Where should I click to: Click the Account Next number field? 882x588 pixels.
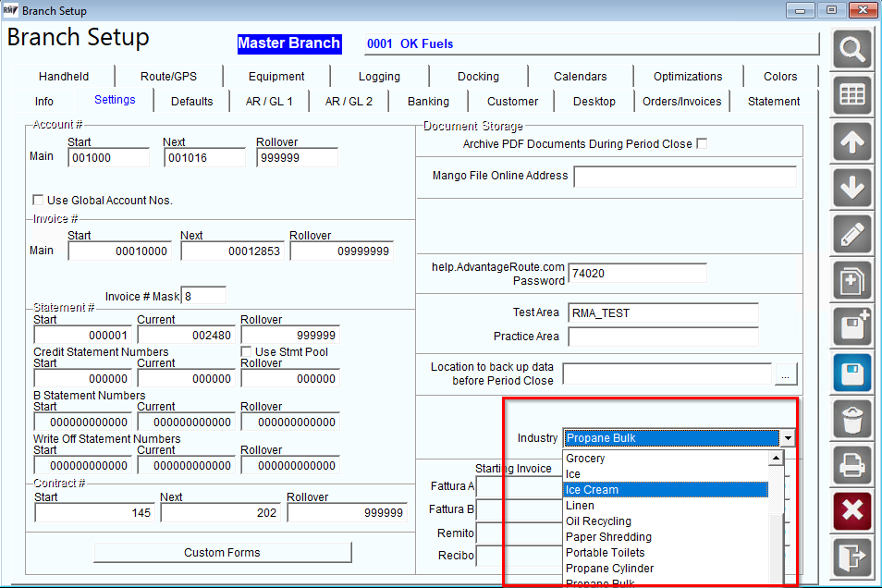(204, 157)
